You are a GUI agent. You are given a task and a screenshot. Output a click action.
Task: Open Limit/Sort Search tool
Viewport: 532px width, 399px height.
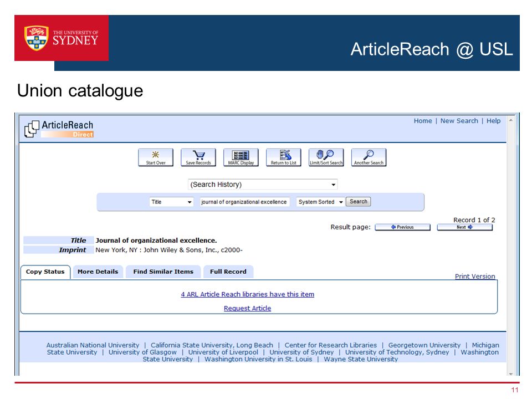click(x=326, y=157)
